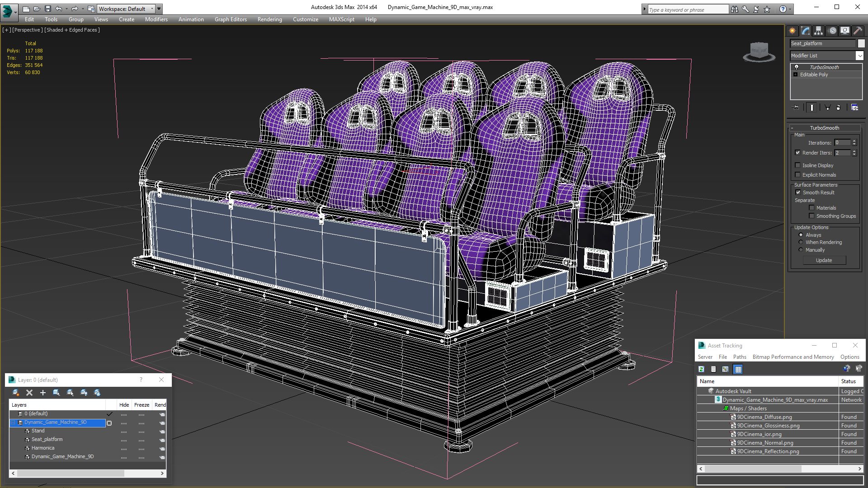Open the Rendering menu
The image size is (868, 488).
point(270,19)
